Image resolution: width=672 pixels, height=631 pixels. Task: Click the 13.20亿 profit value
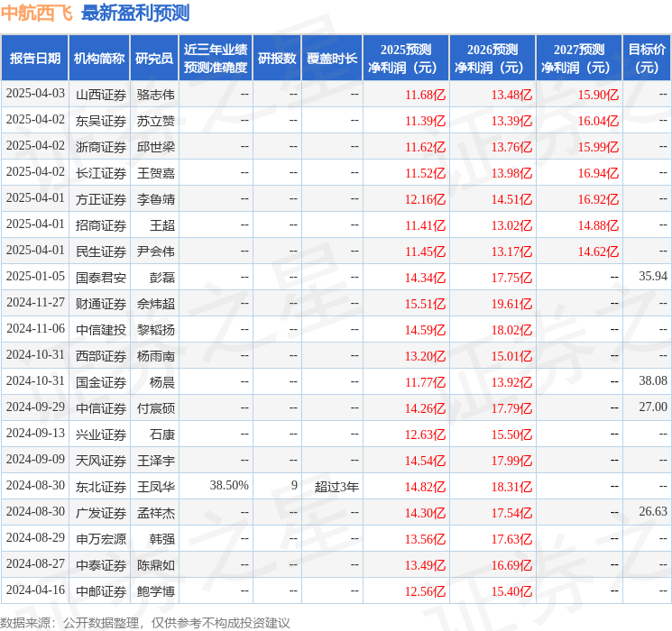click(425, 356)
